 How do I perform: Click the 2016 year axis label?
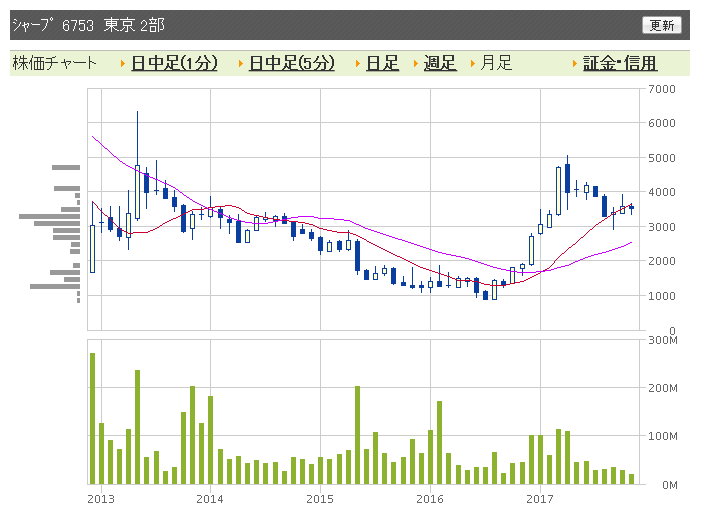pyautogui.click(x=430, y=499)
